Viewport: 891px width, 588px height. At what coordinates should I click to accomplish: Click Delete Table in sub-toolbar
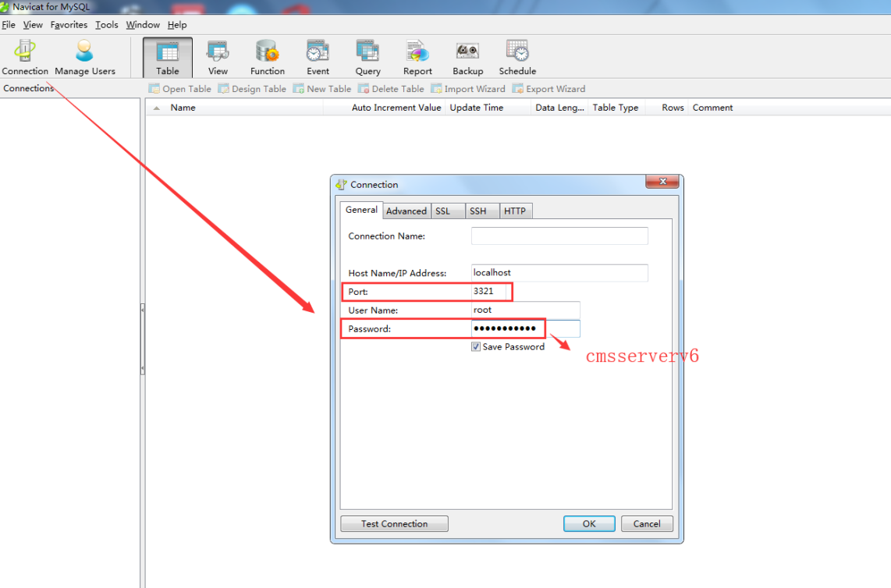pos(391,89)
